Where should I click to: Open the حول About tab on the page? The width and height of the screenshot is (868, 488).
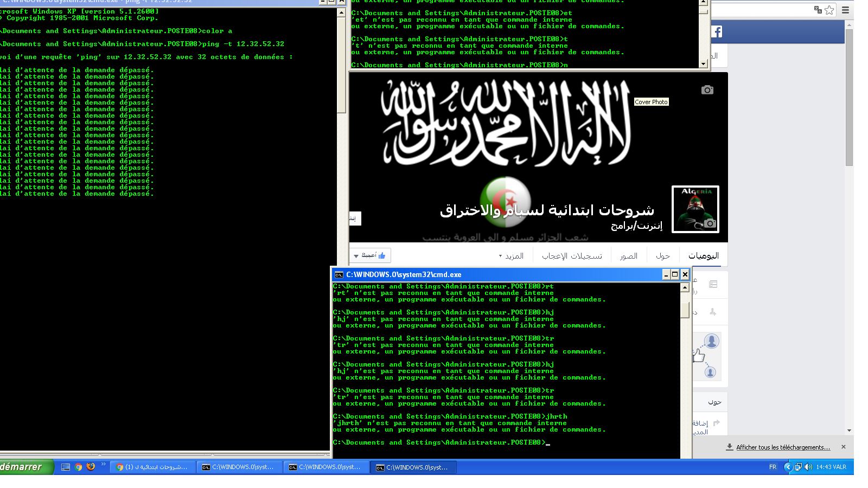663,256
